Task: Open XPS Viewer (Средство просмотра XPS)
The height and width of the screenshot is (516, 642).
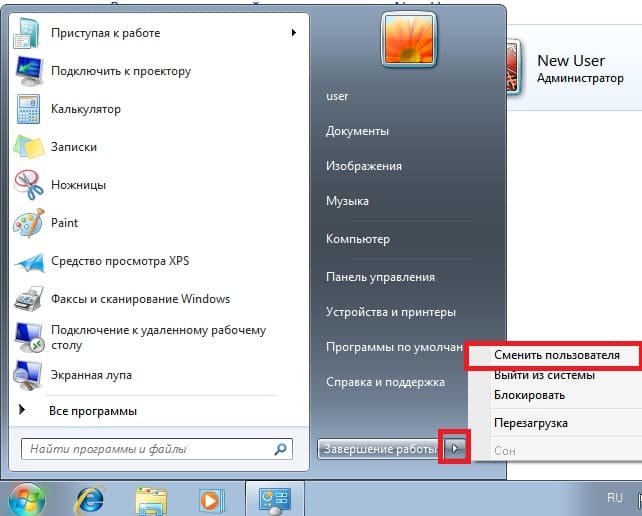Action: (28, 261)
